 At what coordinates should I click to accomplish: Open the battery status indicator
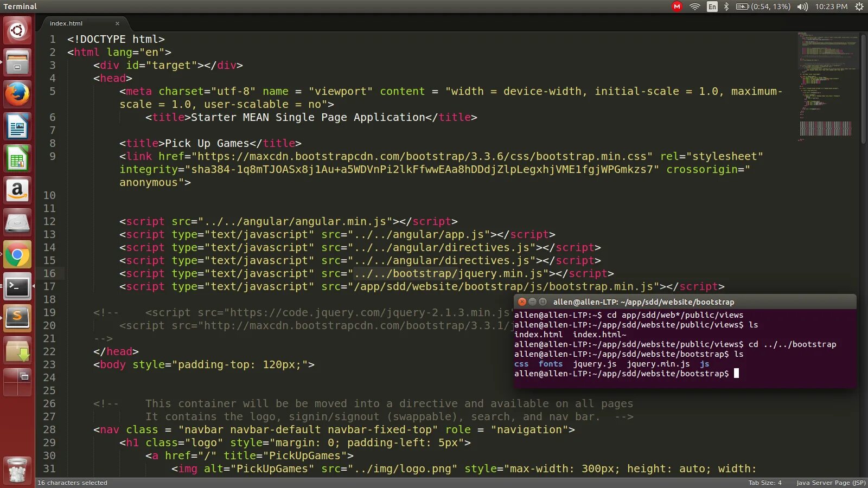click(x=763, y=7)
